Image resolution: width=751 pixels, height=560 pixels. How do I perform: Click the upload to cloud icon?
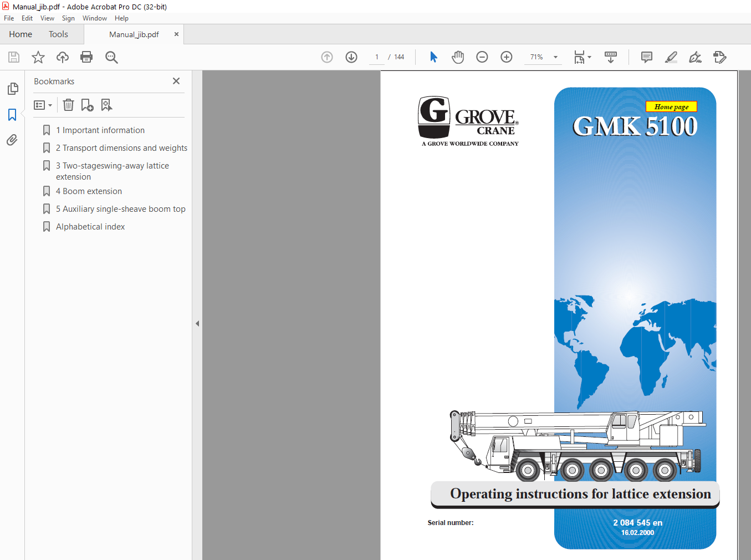pos(63,57)
